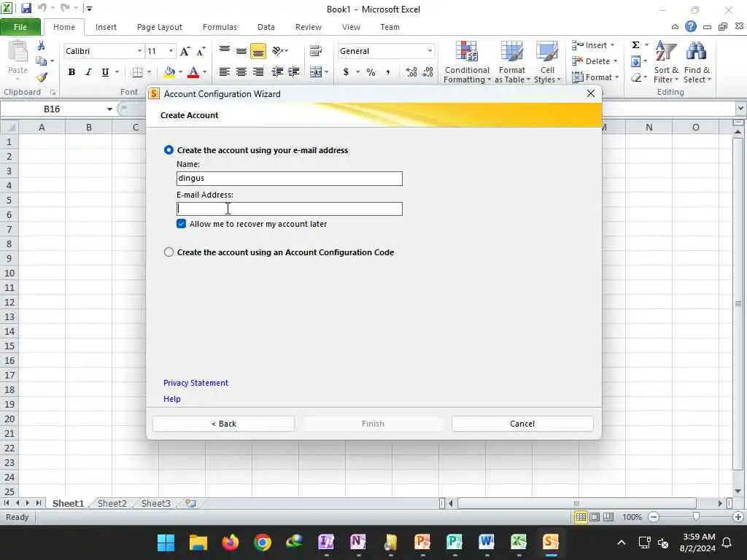Click the Increase Decimal icon
The image size is (747, 560).
411,72
